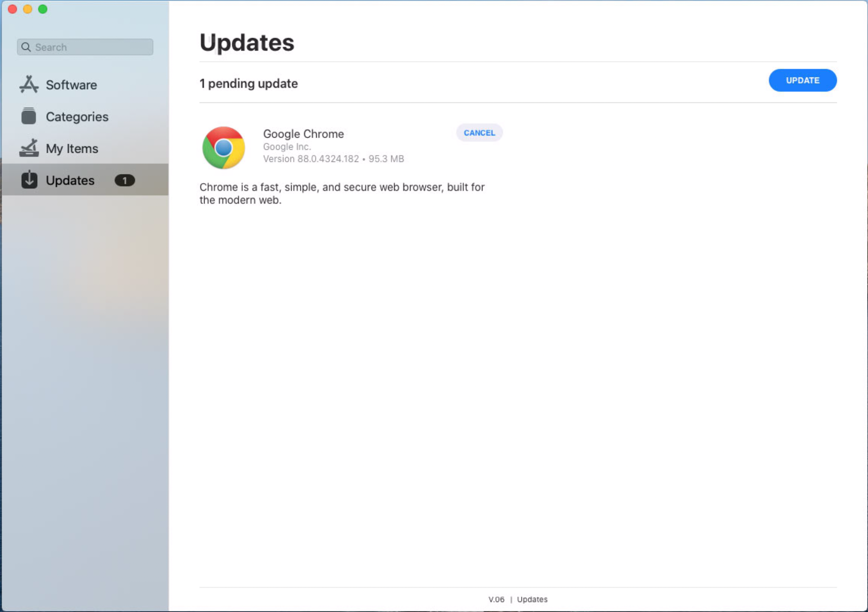Click into the Search field

85,47
